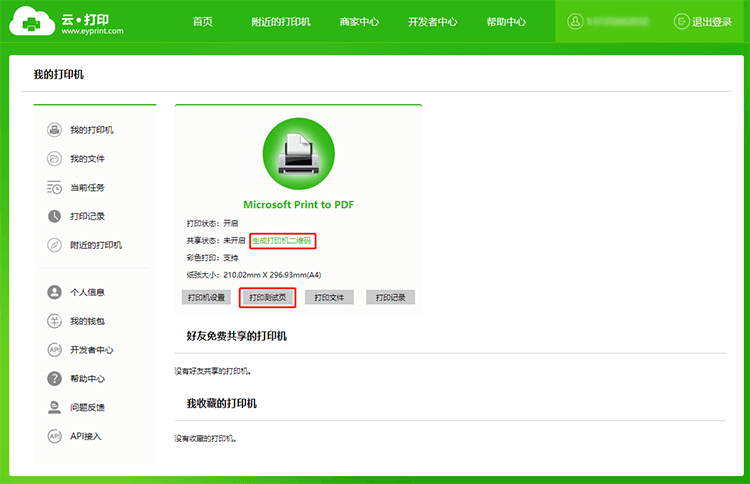The image size is (750, 484).
Task: Click the user avatar icon in header
Action: (x=575, y=21)
